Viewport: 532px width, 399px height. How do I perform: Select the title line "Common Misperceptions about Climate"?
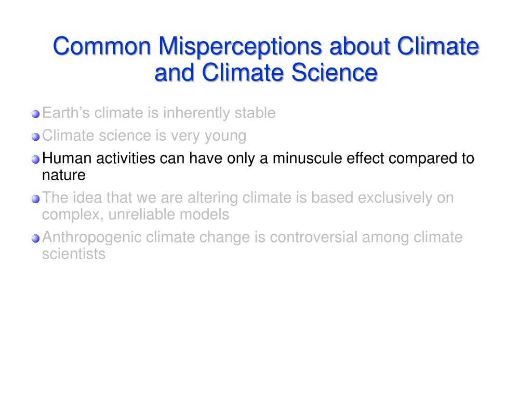266,46
